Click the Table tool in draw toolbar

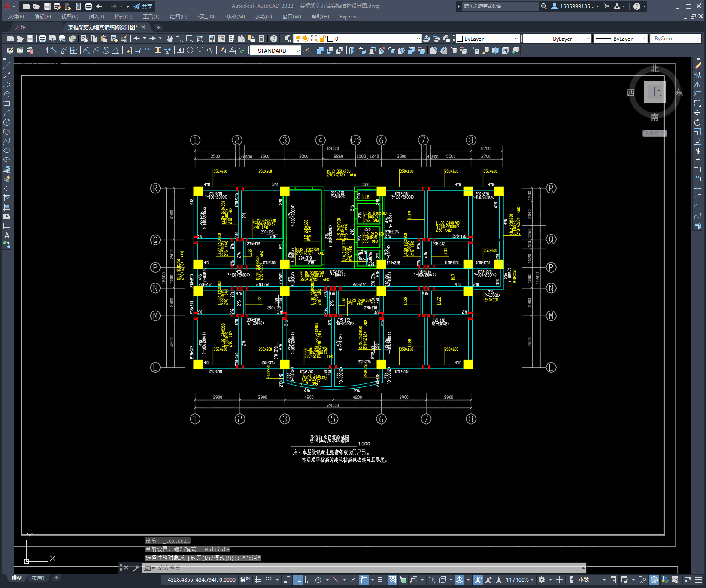point(7,226)
